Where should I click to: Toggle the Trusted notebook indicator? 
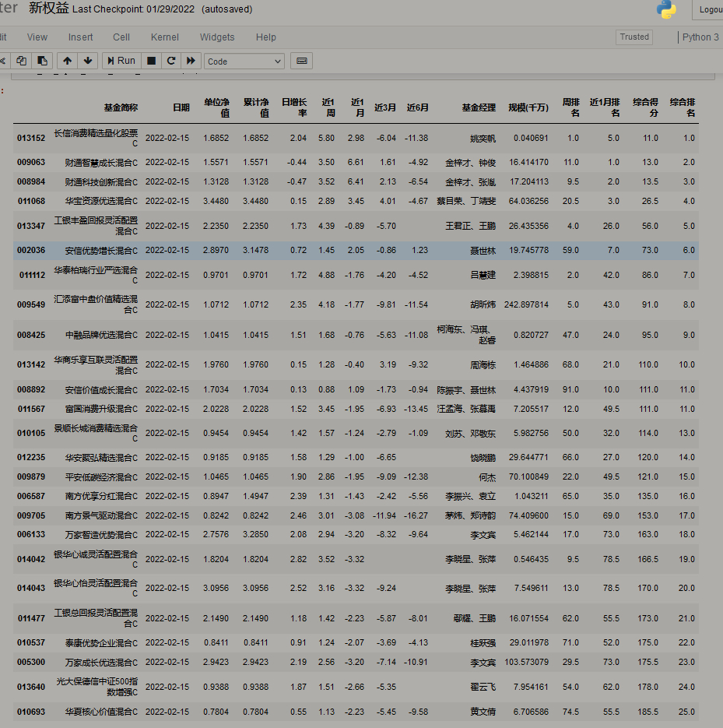coord(634,37)
